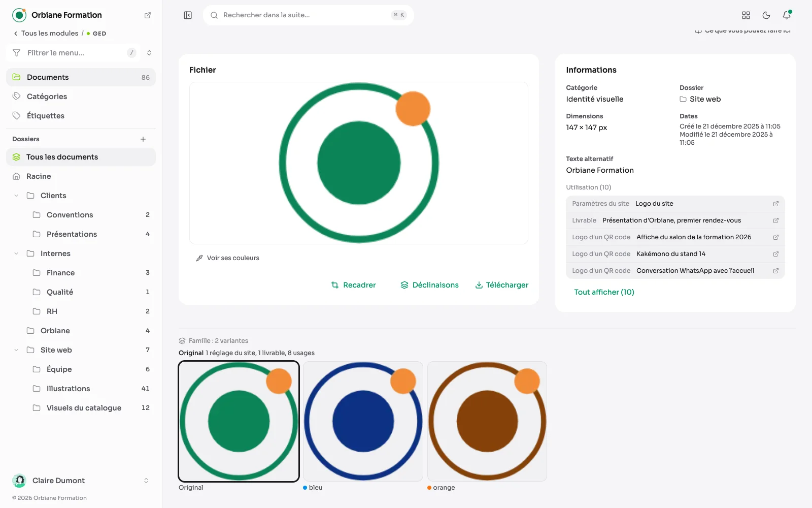The height and width of the screenshot is (508, 812).
Task: Open link for Conversation WhatsApp row
Action: point(775,271)
